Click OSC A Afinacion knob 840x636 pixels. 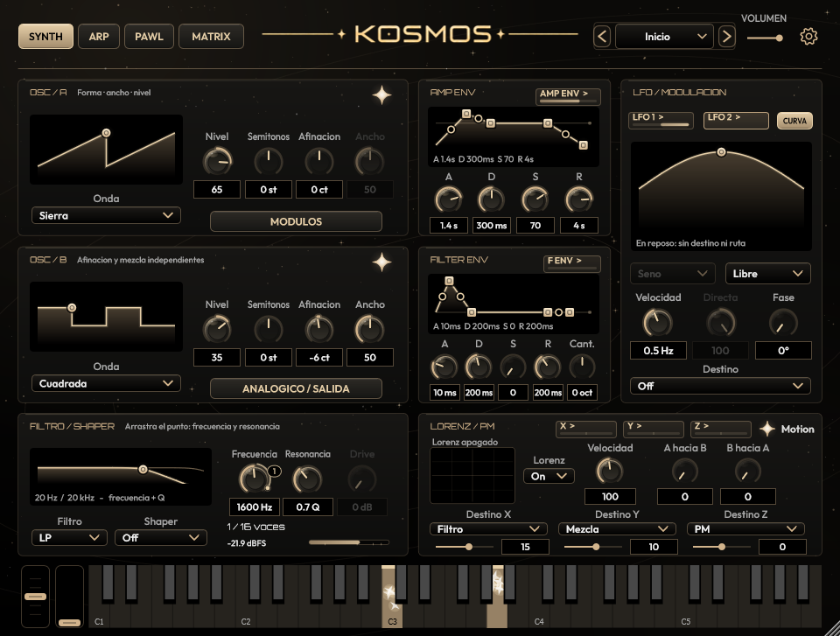pos(319,161)
